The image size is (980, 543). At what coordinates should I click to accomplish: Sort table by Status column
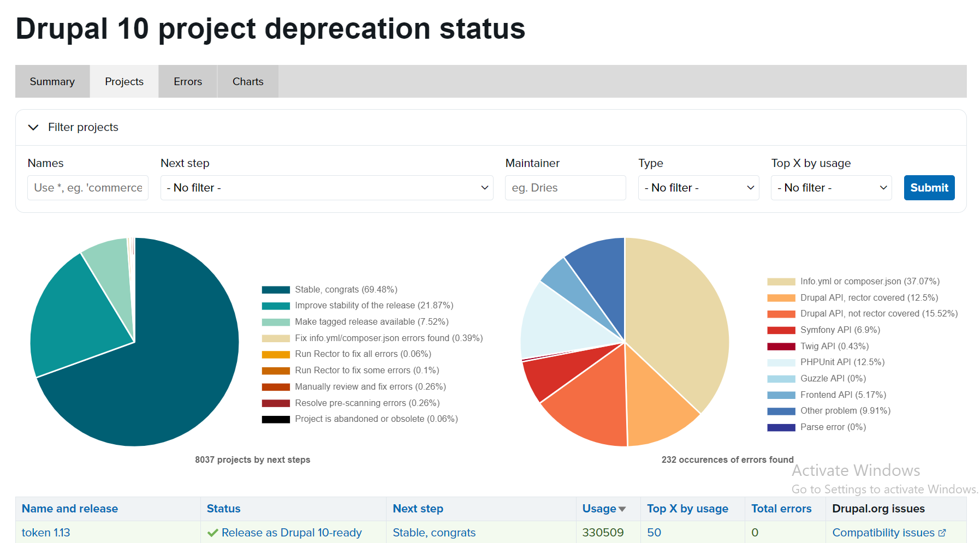223,509
